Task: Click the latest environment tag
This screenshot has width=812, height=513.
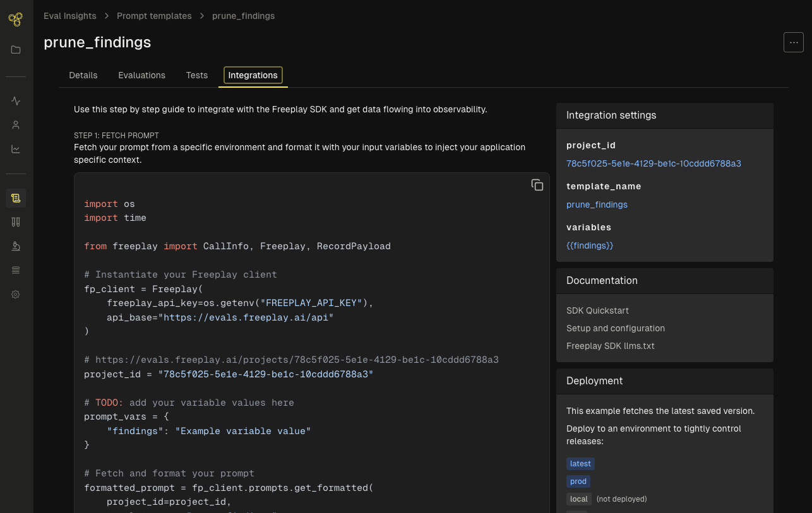Action: pyautogui.click(x=580, y=464)
